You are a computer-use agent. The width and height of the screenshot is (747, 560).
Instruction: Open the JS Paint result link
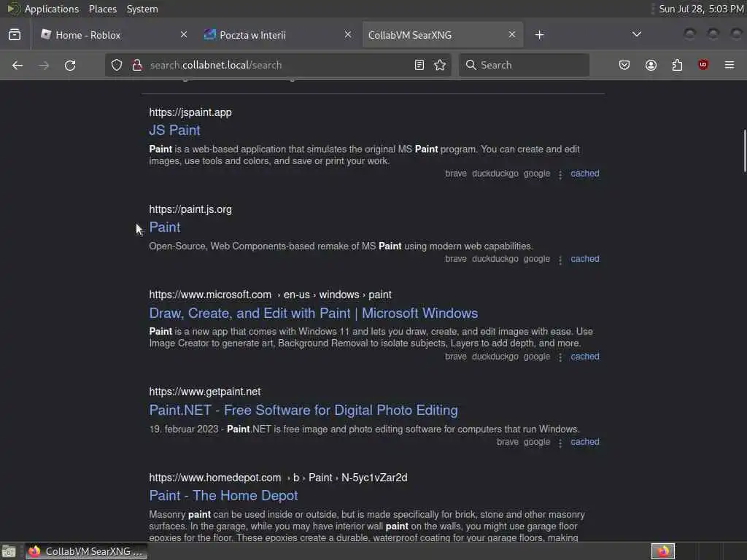point(174,130)
